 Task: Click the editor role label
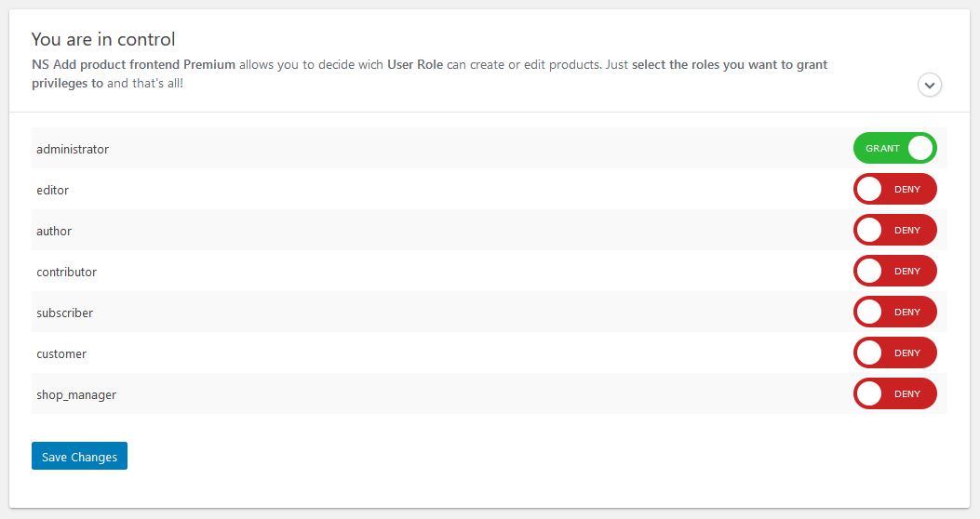(x=52, y=190)
